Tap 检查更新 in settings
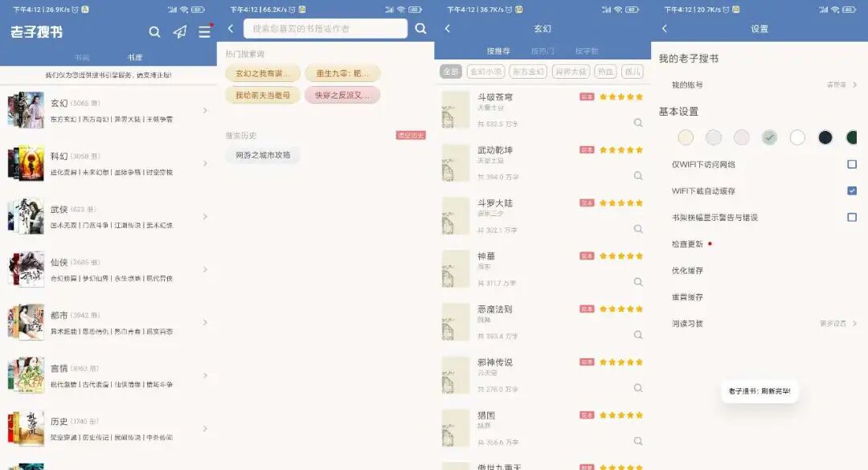Viewport: 868px width, 470px height. (687, 244)
